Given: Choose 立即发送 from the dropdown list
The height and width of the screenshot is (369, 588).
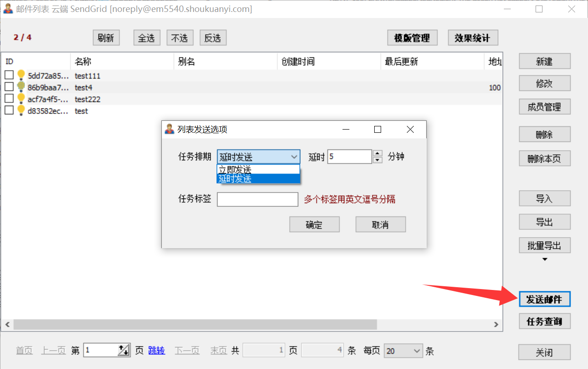Looking at the screenshot, I should [258, 170].
